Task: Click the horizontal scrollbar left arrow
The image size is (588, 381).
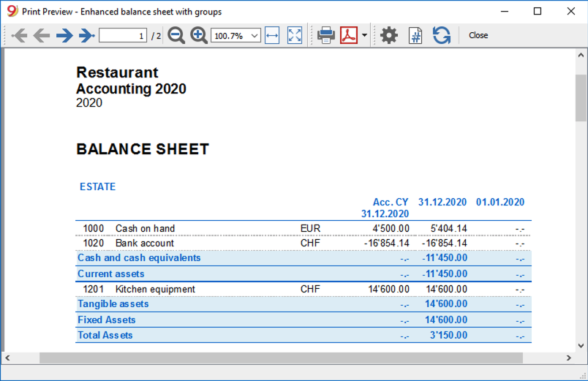Action: pos(7,358)
